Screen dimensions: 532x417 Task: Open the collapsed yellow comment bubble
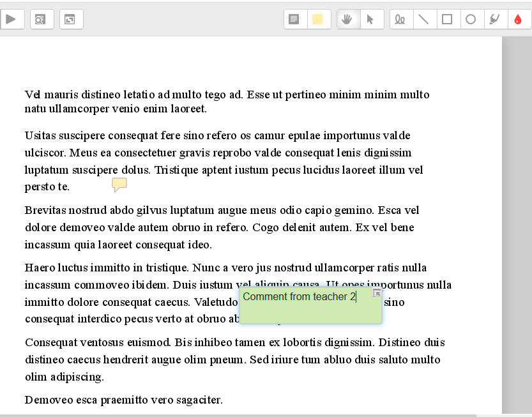coord(119,185)
